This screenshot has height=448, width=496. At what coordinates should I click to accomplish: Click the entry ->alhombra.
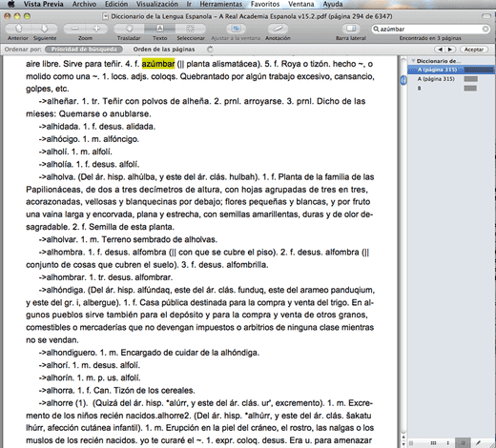(x=62, y=253)
